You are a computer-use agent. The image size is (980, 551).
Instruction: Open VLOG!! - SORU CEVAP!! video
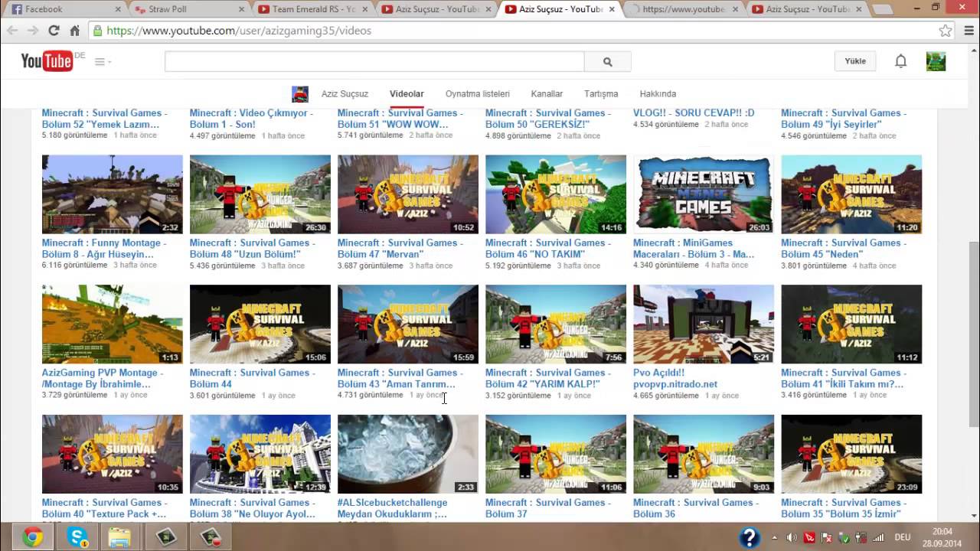point(694,112)
